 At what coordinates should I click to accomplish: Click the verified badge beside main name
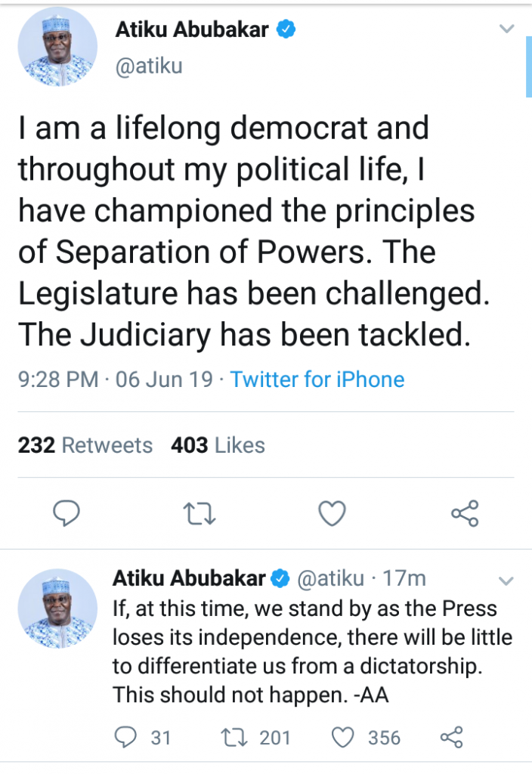286,30
